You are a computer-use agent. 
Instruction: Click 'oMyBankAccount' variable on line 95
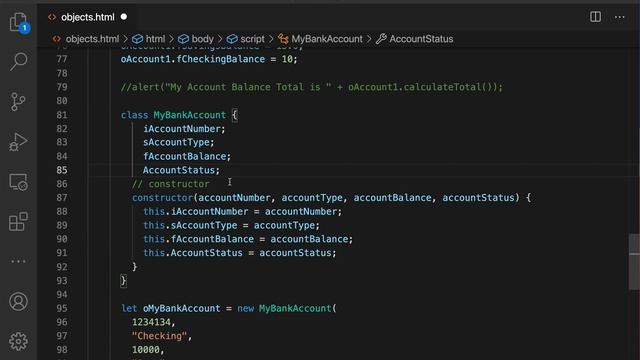pos(181,309)
